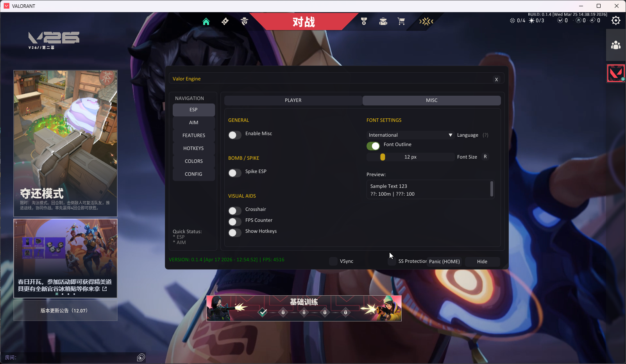Disable the Font Outline toggle

click(x=373, y=146)
